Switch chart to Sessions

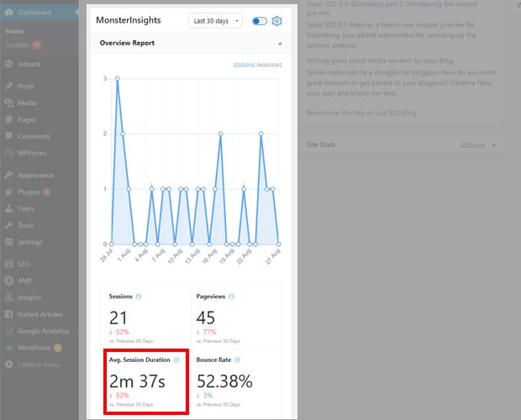[244, 65]
